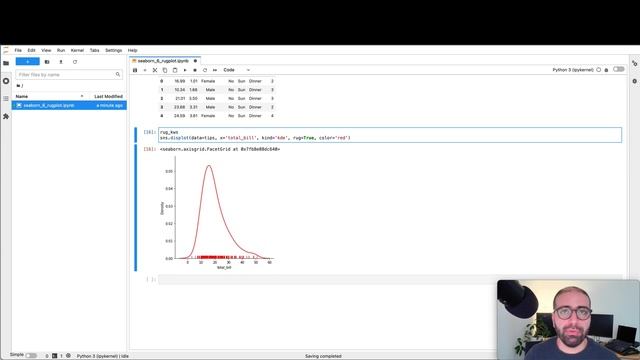Open the Code cell type dropdown
Viewport: 640px width, 360px height.
tap(236, 70)
